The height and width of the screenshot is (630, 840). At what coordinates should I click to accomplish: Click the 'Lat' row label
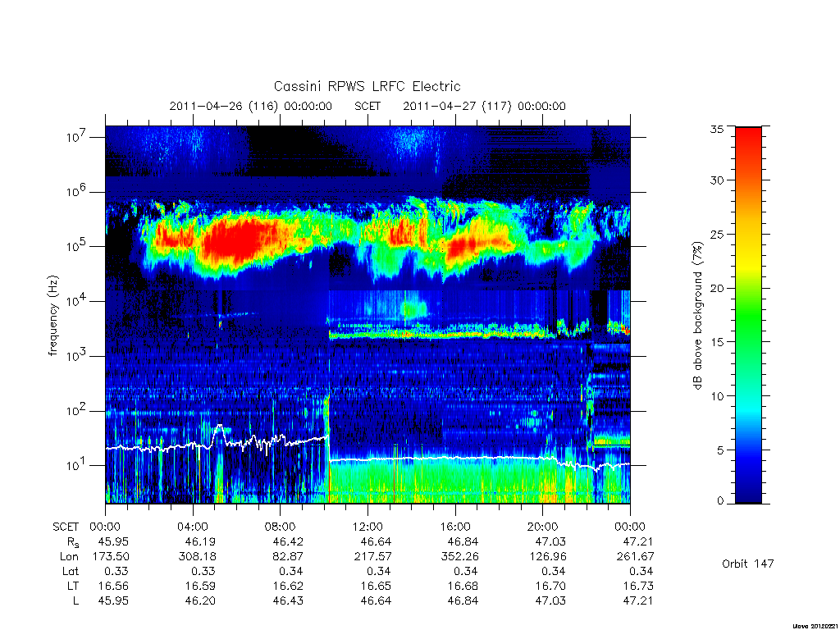click(71, 572)
